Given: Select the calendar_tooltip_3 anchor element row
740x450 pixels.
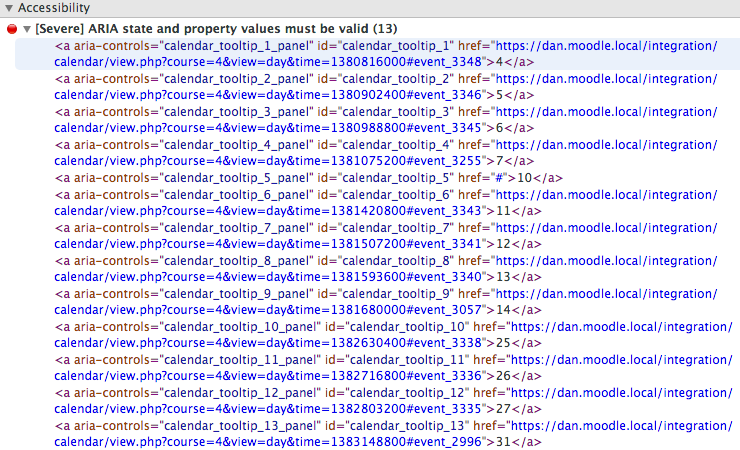Looking at the screenshot, I should pos(378,120).
